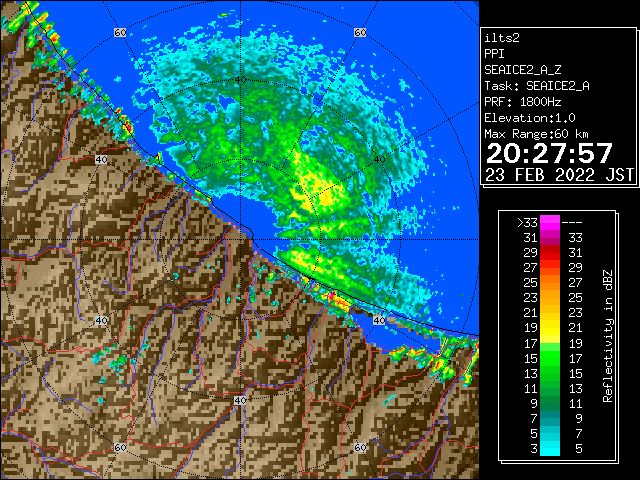Viewport: 640px width, 480px height.
Task: Click the radar center where the crosshair lines meet
Action: point(240,240)
